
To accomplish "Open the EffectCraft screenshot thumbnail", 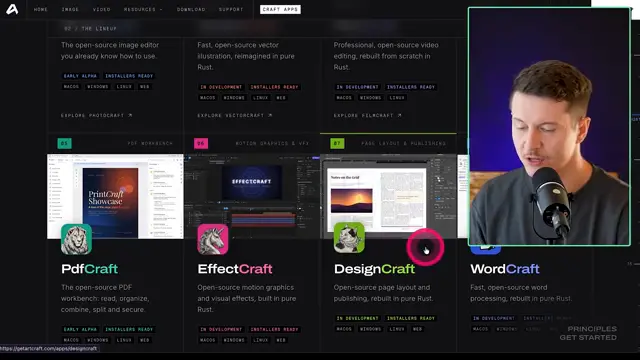I will point(252,196).
